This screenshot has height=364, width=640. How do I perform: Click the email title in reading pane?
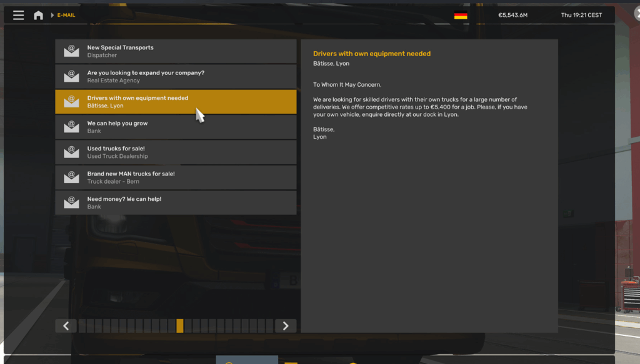[372, 54]
